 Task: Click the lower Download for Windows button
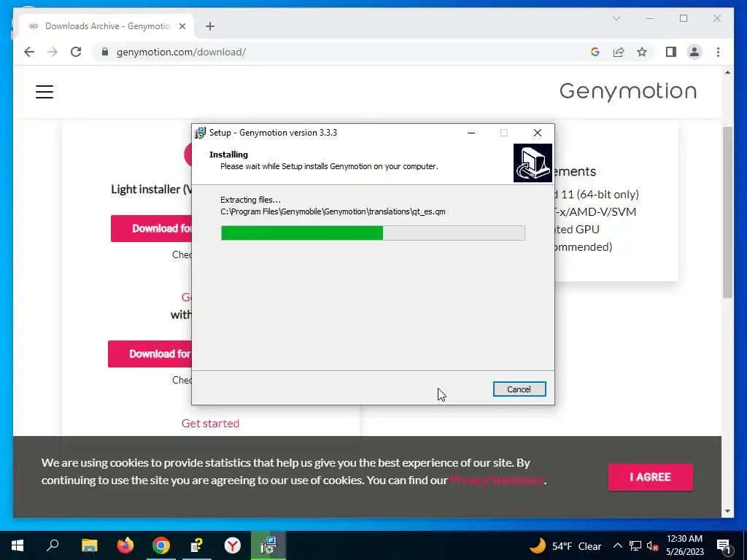(150, 354)
